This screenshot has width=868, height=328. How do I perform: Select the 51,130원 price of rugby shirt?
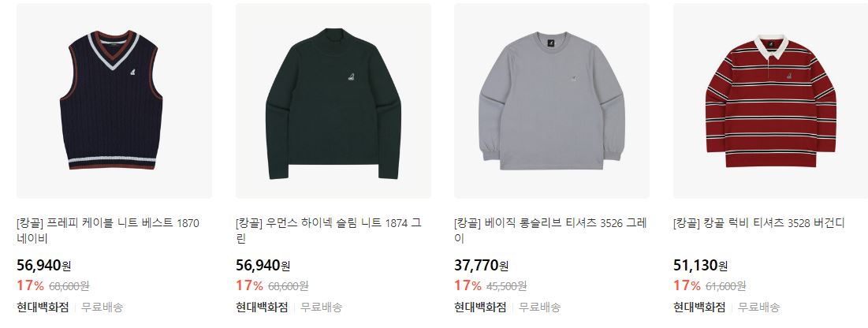[700, 266]
